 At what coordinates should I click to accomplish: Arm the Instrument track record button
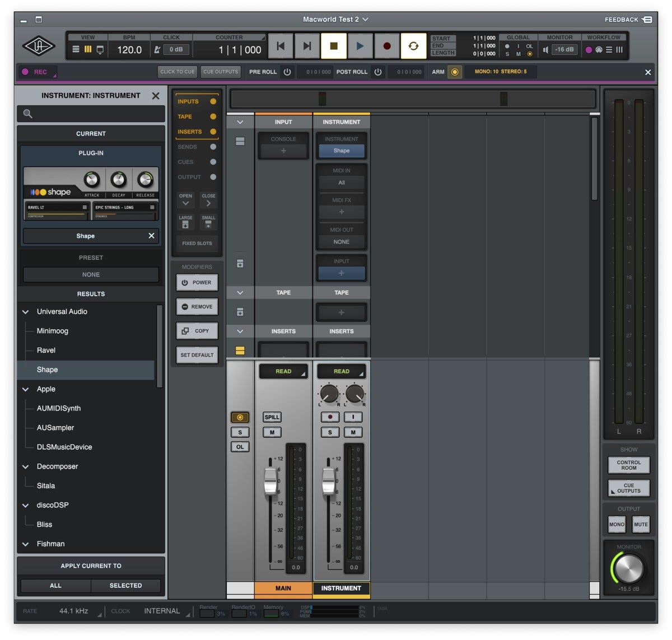[330, 417]
